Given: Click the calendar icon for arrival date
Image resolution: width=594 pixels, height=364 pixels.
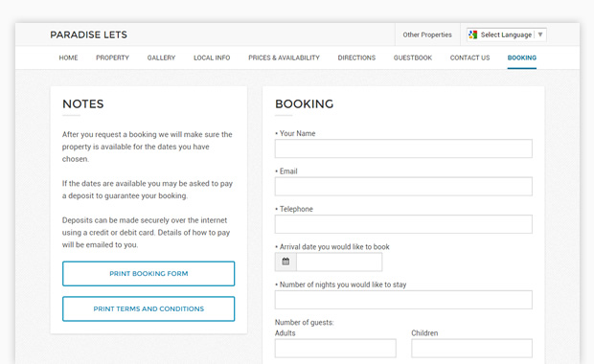Looking at the screenshot, I should pos(286,262).
